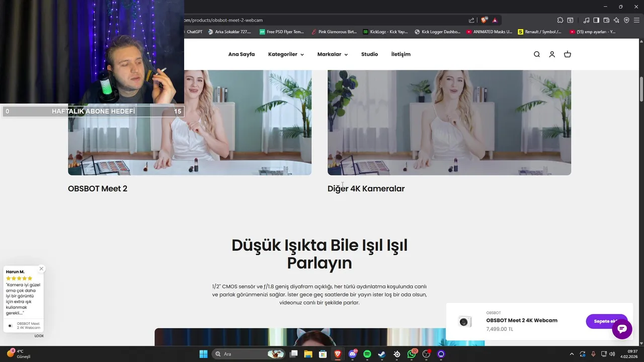Open the xmp ayarları YouTube bookmark
644x362 pixels.
tap(593, 32)
